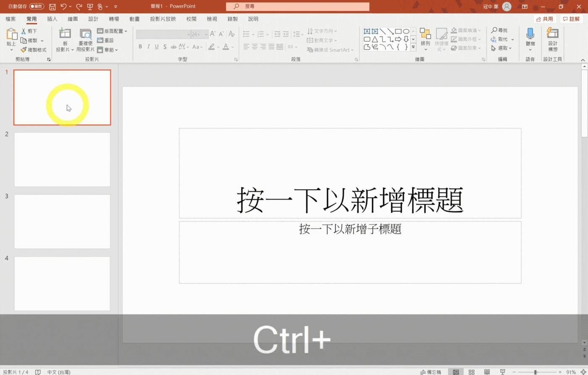Clear all formatting icon

pyautogui.click(x=231, y=34)
